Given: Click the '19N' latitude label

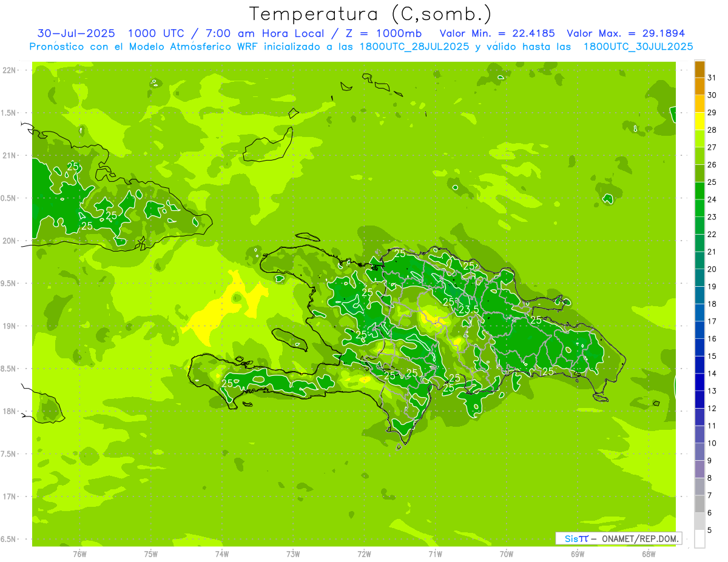Looking at the screenshot, I should pos(10,326).
